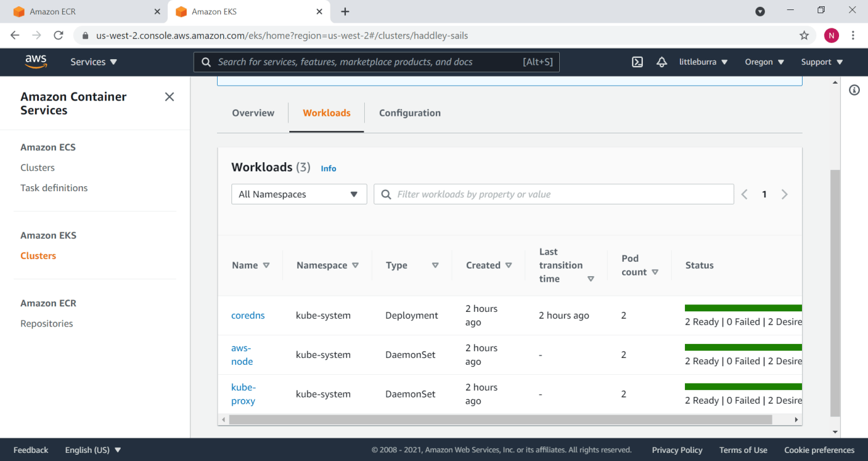Screen dimensions: 868x461
Task: Expand the All Namespaces dropdown
Action: [299, 194]
